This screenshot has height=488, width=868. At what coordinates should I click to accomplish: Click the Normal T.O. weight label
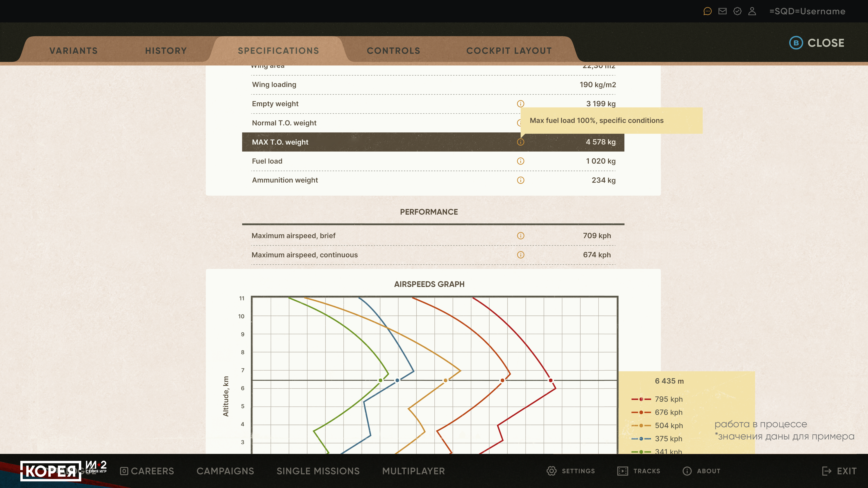click(284, 123)
